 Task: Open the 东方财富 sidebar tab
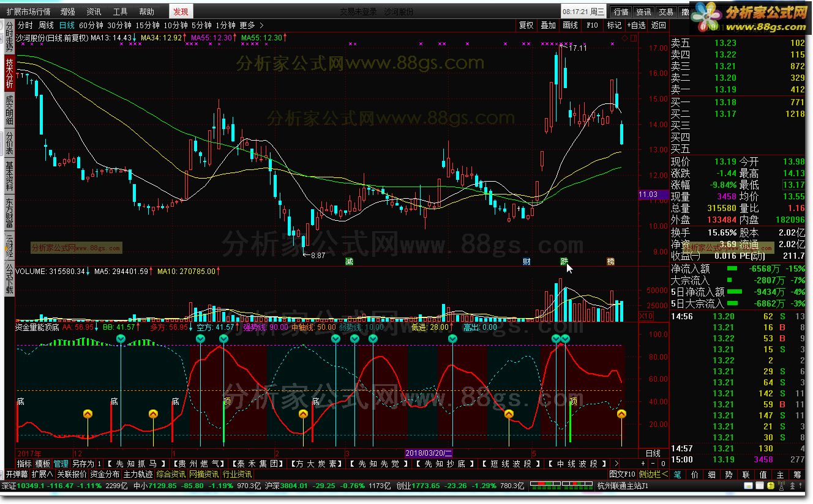9,212
